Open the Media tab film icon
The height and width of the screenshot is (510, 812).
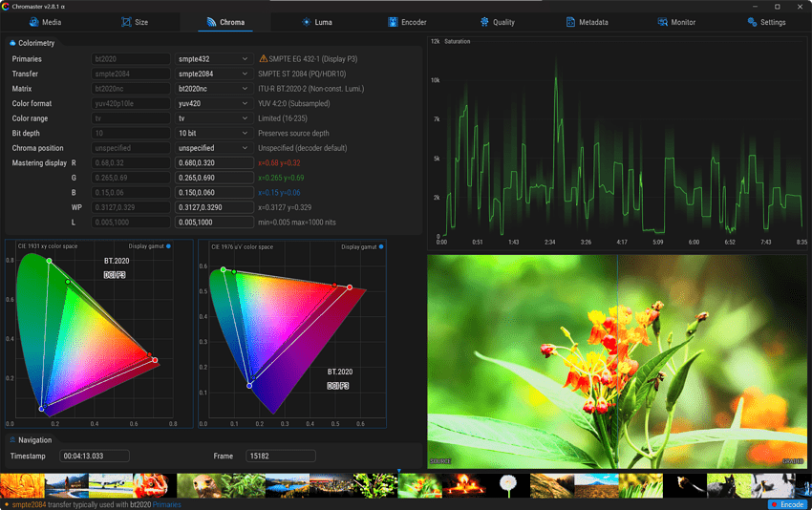(34, 22)
